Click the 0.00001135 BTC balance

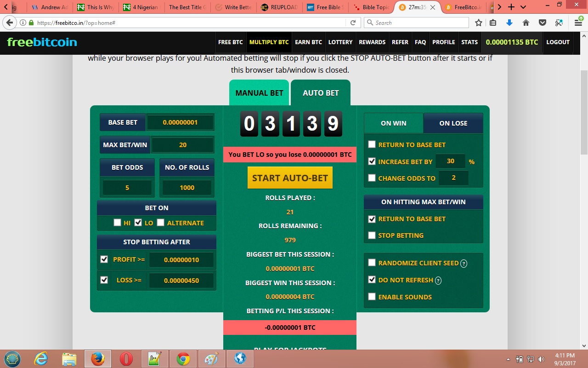[512, 42]
